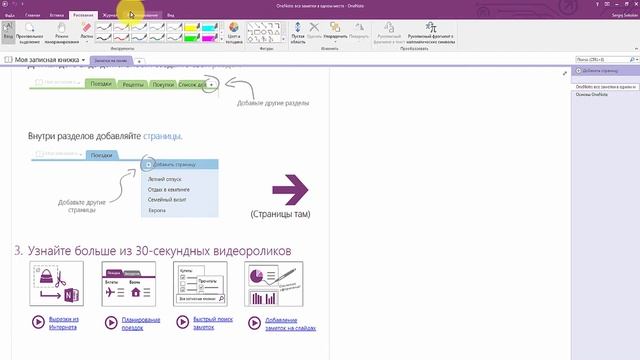
Task: Click the Быстрый поиск заметок thumbnail image
Action: tap(200, 284)
